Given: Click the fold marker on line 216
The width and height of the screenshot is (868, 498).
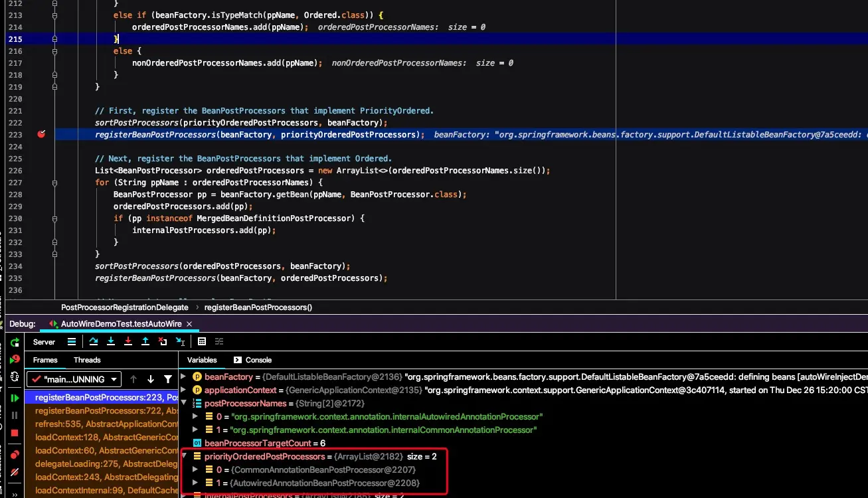Looking at the screenshot, I should [54, 51].
